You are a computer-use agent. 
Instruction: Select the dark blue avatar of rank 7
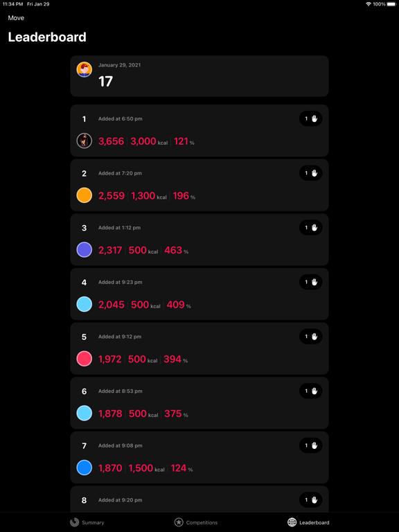click(84, 468)
